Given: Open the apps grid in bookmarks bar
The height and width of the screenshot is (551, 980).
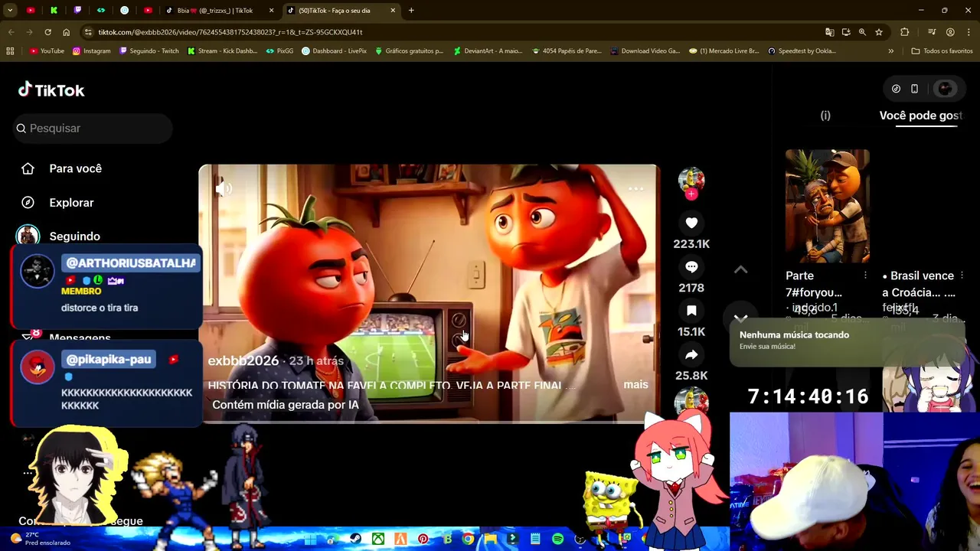Looking at the screenshot, I should click(x=10, y=51).
